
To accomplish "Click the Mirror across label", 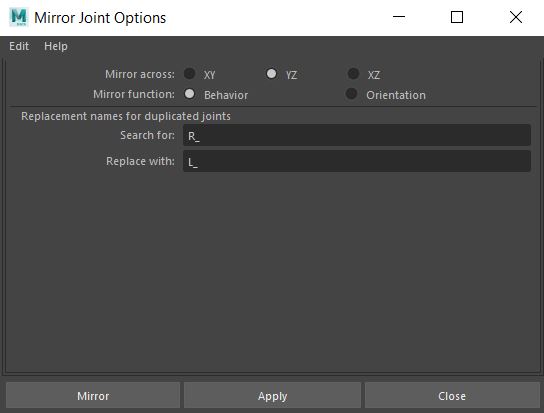I will click(140, 74).
